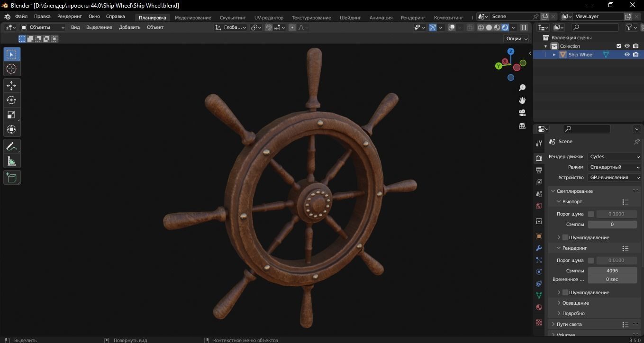
Task: Open the shading options dropdown arrow
Action: pyautogui.click(x=513, y=27)
